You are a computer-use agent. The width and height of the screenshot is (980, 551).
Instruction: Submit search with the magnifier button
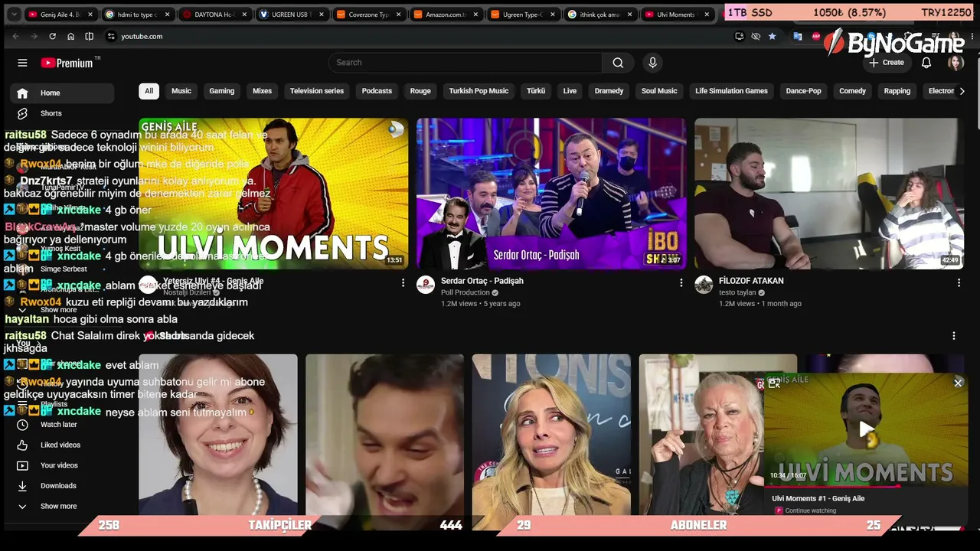618,63
